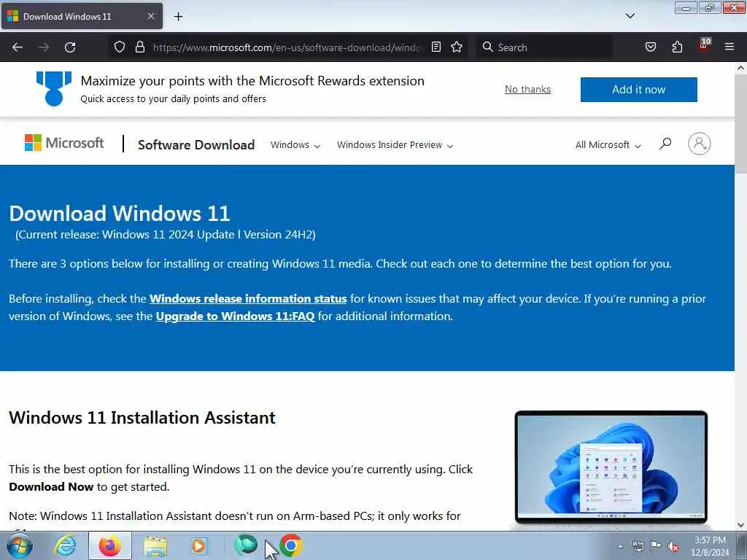Click the Add it now button
This screenshot has height=560, width=747.
[638, 90]
